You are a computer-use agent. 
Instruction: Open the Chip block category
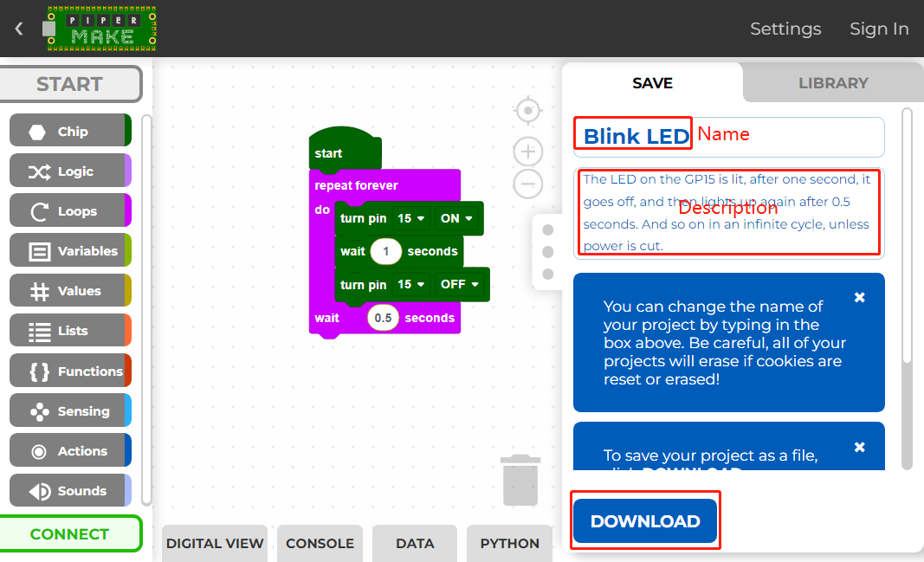tap(70, 130)
